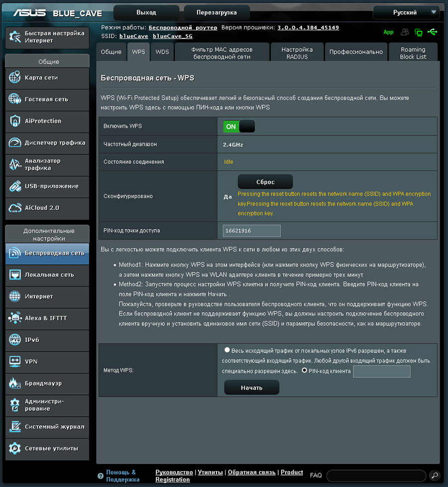Open the Traffic Analyzer waveform icon
The image size is (448, 487).
click(x=14, y=164)
